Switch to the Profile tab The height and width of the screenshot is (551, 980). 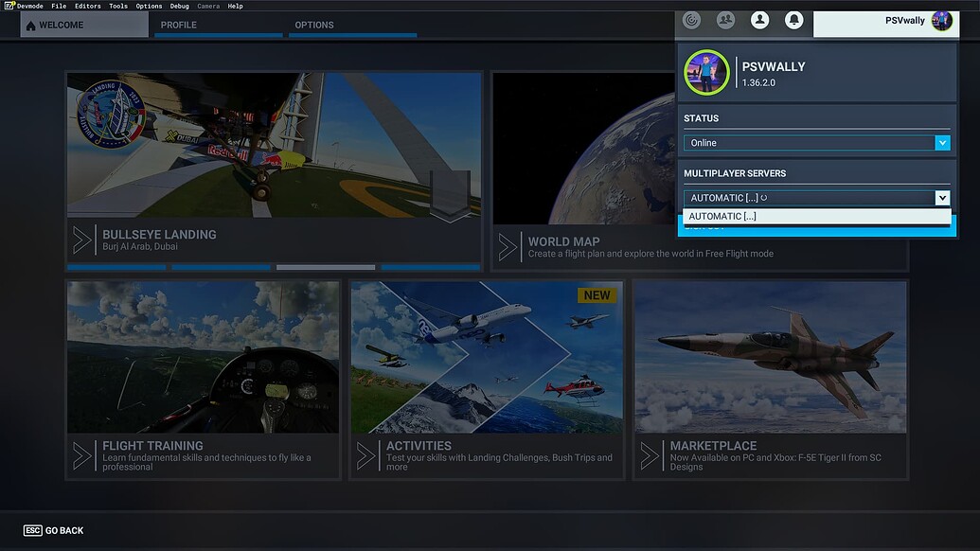[179, 25]
